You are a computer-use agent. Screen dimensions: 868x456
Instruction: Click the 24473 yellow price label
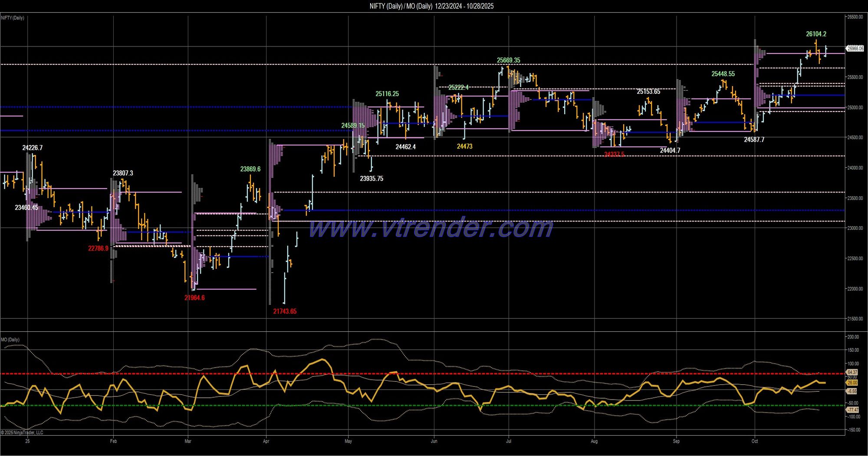pyautogui.click(x=464, y=146)
